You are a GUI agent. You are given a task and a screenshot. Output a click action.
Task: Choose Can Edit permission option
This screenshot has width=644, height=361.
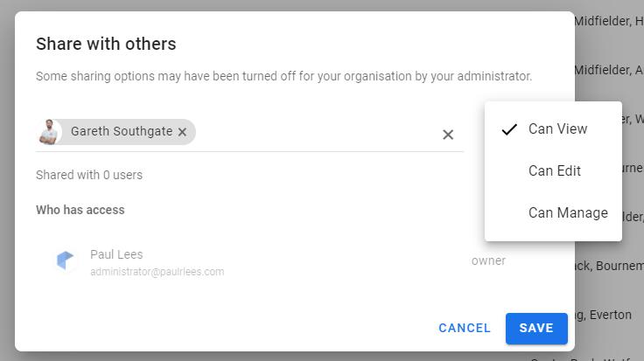(x=553, y=170)
